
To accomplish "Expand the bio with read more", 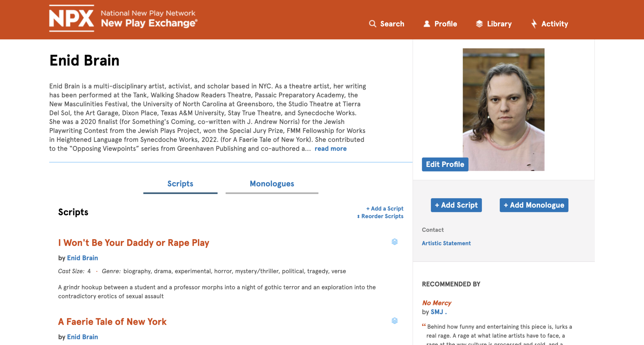I will tap(330, 149).
